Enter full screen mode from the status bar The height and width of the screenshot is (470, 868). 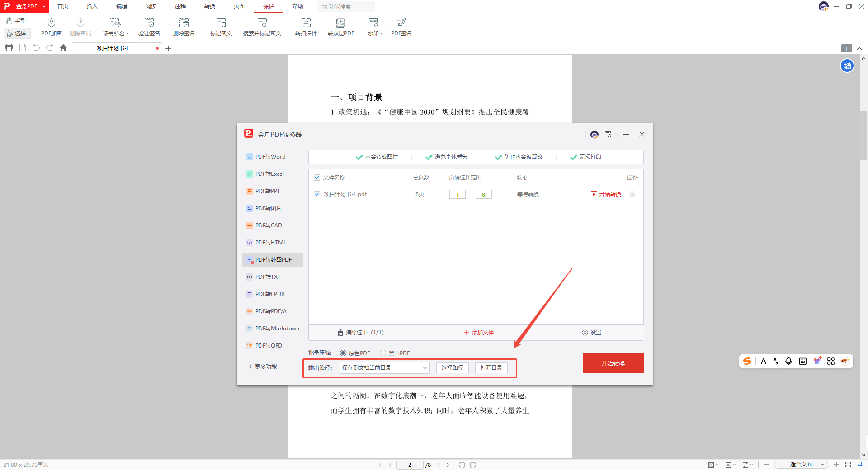[848, 465]
